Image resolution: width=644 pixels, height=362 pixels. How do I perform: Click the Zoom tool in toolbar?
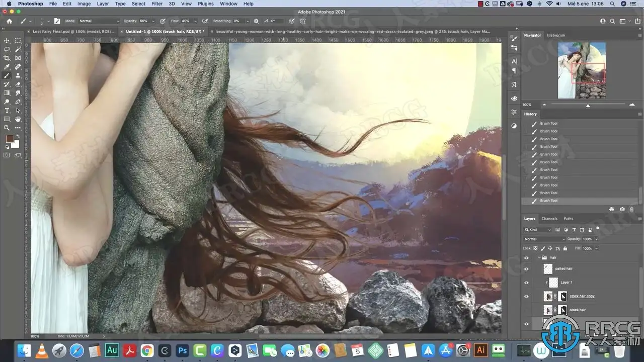(7, 128)
